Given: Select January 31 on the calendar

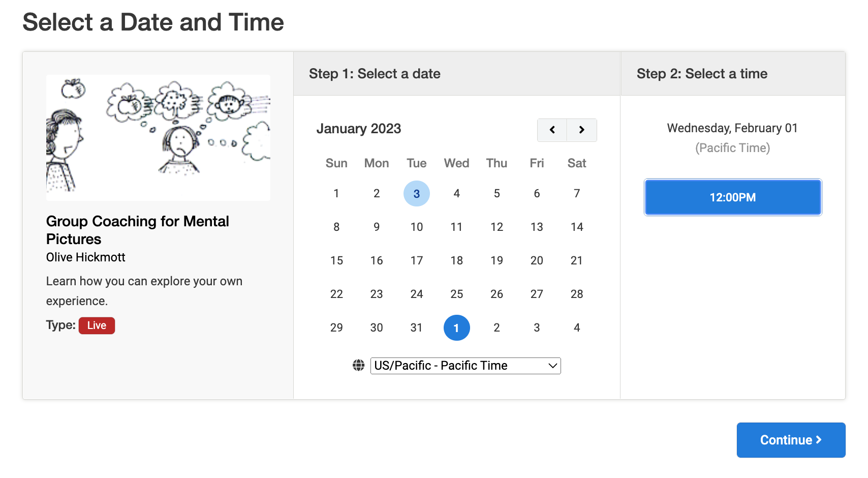Looking at the screenshot, I should 417,327.
